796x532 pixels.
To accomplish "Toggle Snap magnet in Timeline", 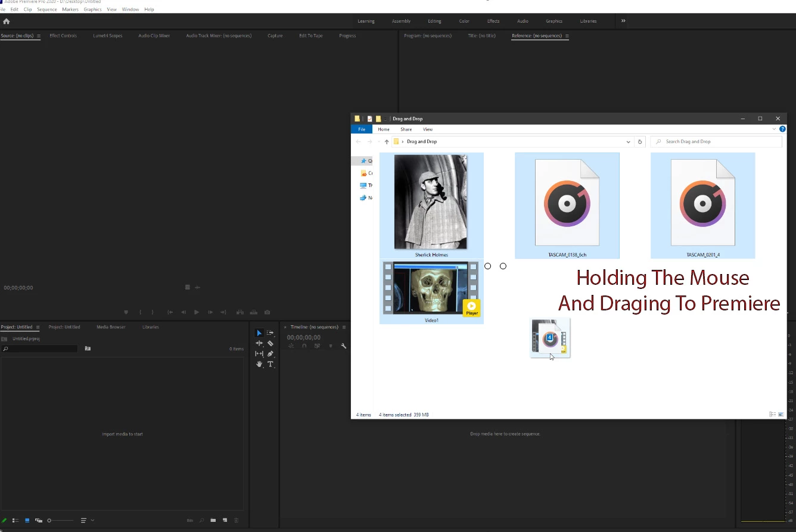I will [x=304, y=346].
